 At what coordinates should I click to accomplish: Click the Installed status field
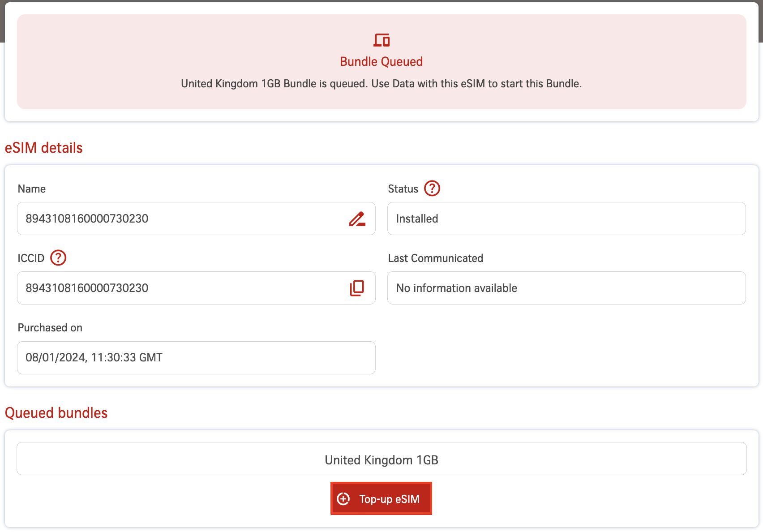(x=566, y=219)
